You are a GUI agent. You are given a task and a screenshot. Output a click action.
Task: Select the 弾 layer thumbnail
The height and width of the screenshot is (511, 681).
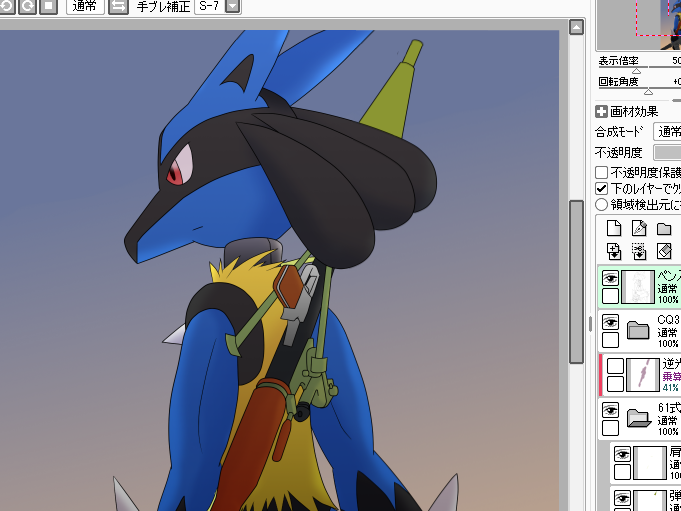[x=650, y=501]
